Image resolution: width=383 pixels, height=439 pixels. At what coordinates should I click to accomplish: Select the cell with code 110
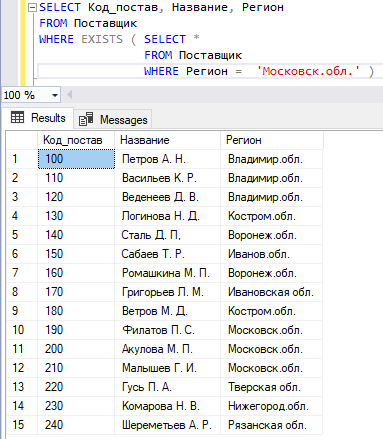[x=76, y=178]
